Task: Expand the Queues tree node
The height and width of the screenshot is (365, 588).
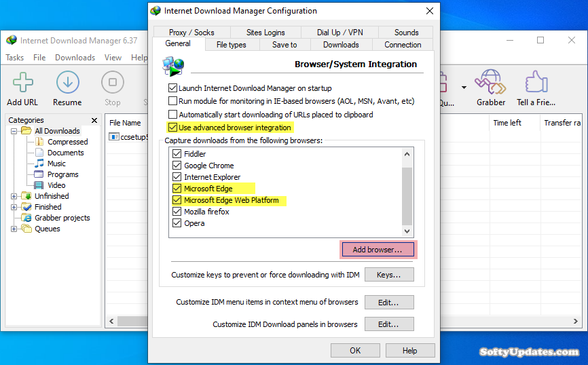Action: (x=14, y=229)
